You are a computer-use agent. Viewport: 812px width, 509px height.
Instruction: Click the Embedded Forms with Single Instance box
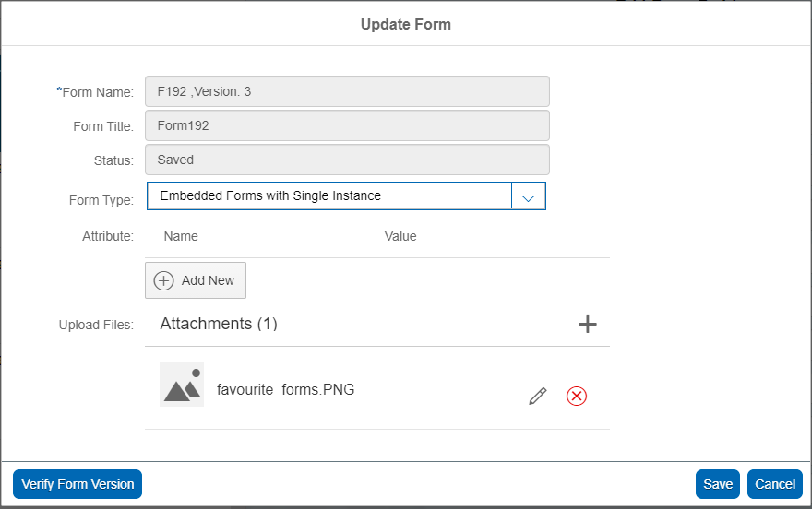click(x=328, y=196)
